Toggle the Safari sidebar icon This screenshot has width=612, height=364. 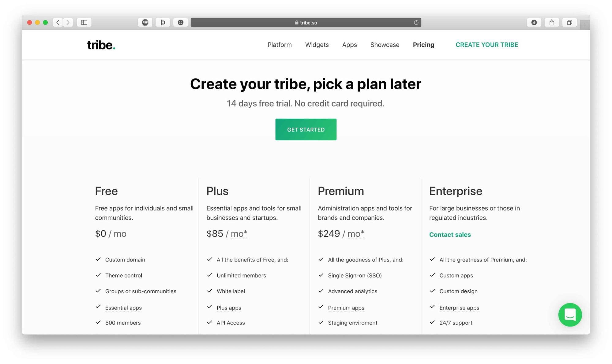coord(84,22)
